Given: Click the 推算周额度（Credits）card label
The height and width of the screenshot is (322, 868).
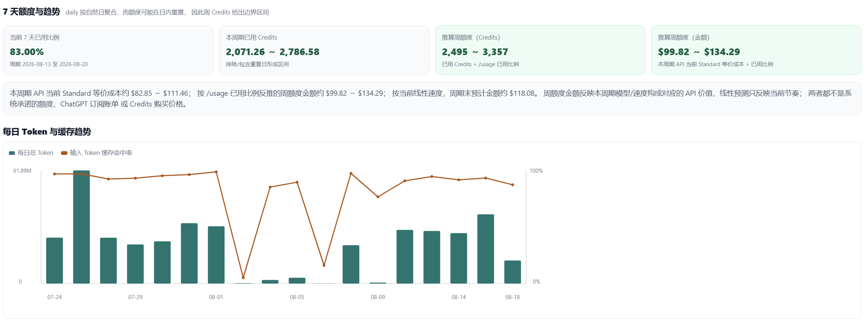Looking at the screenshot, I should [x=471, y=37].
